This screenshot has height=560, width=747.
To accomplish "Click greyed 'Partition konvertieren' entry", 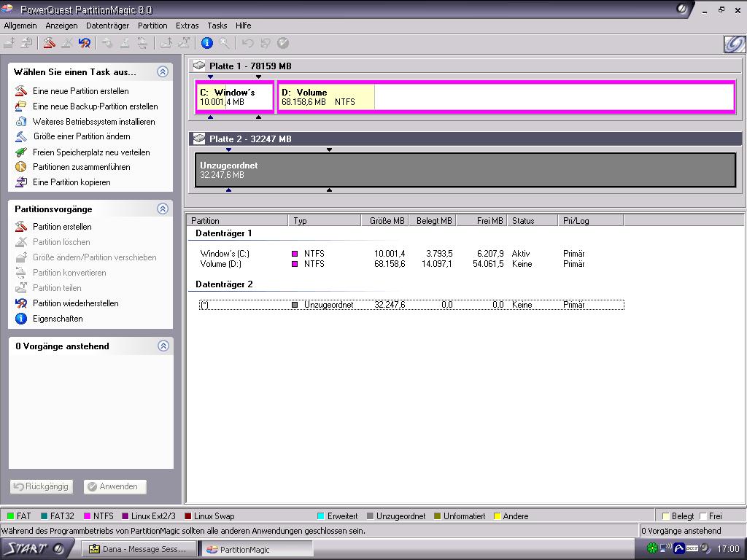I will [x=69, y=273].
